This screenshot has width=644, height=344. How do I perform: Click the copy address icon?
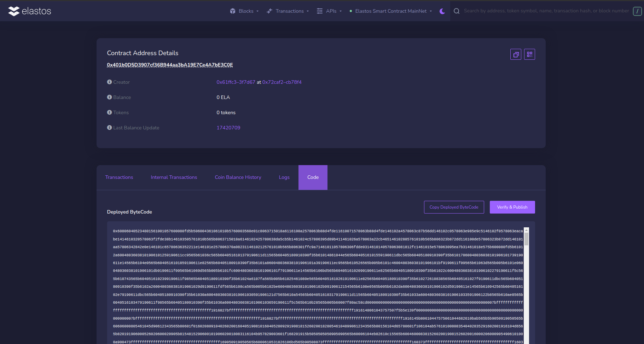click(516, 54)
